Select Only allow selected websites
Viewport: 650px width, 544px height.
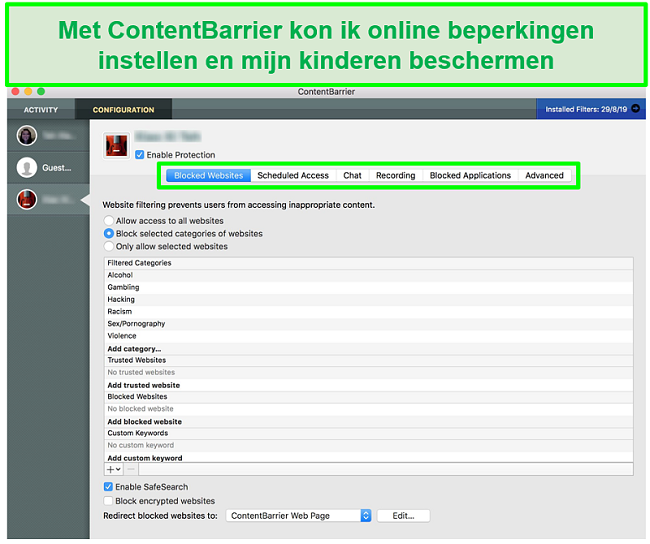[x=109, y=246]
